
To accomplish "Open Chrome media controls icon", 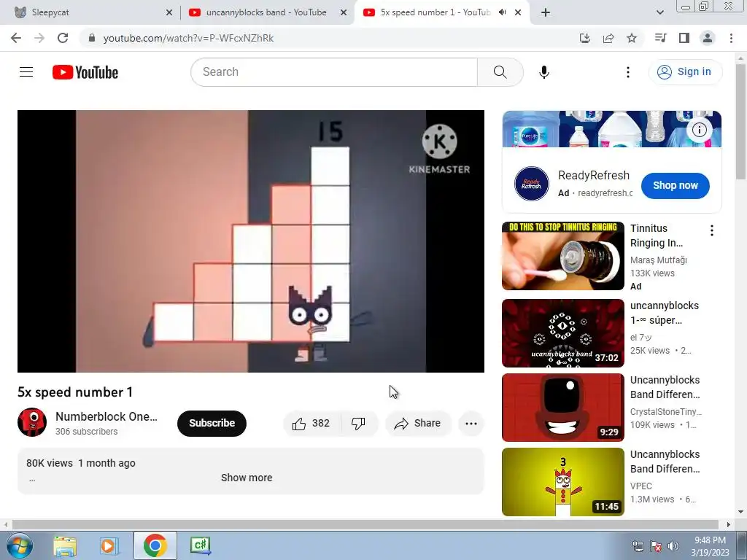I will pyautogui.click(x=660, y=38).
